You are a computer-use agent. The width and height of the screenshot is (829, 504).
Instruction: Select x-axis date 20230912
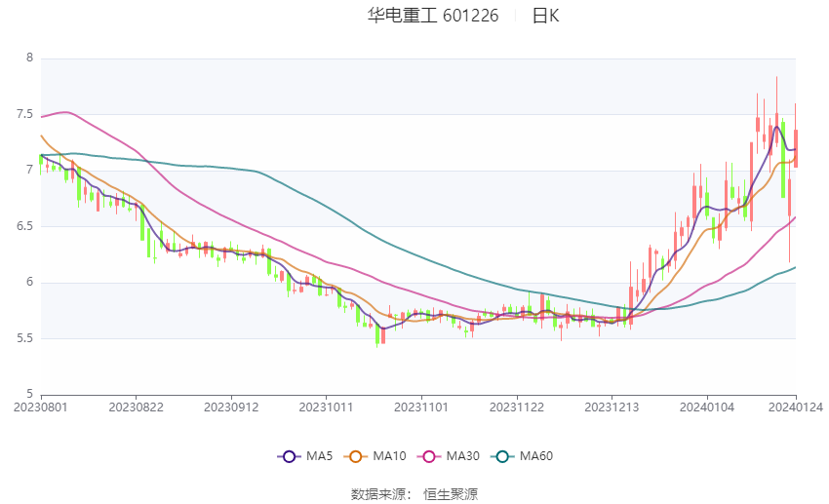point(231,407)
